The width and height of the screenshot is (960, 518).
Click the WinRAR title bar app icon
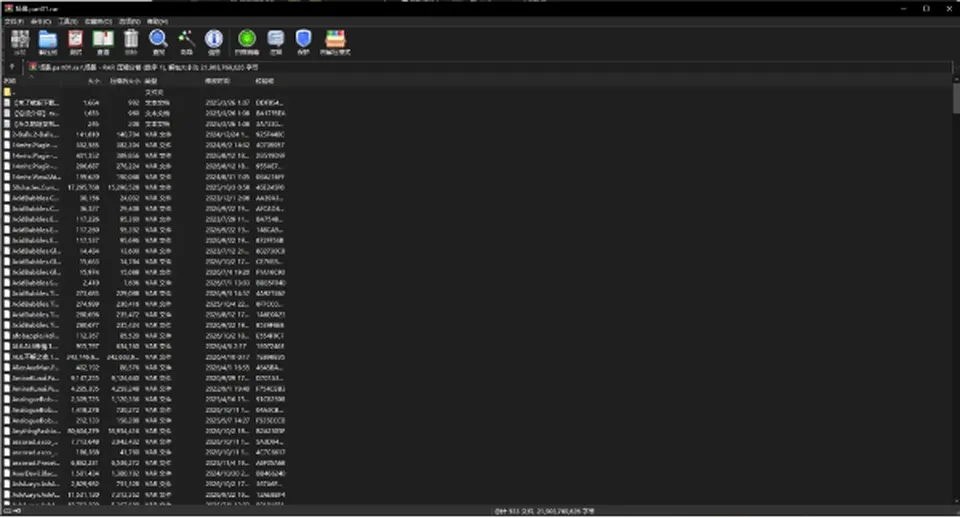(9, 9)
